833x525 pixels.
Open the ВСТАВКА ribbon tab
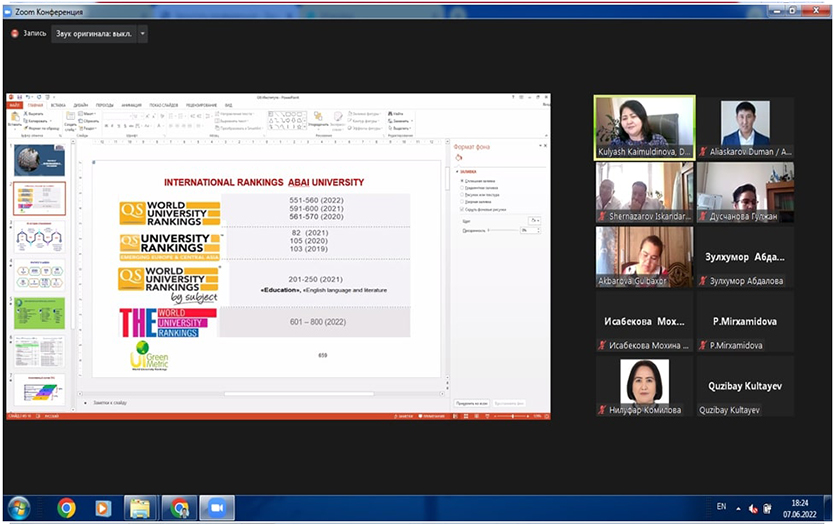[x=56, y=105]
